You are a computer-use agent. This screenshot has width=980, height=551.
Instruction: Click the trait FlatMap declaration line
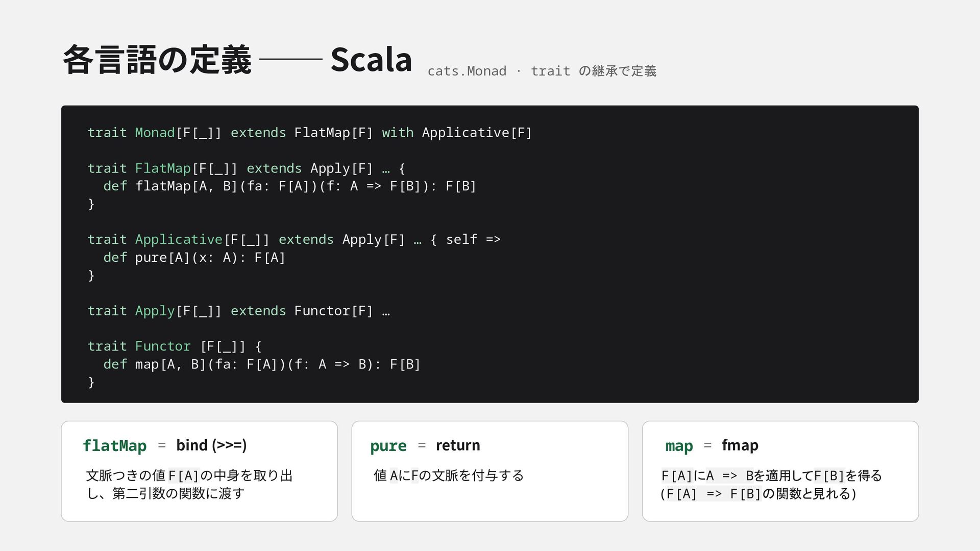coord(246,168)
